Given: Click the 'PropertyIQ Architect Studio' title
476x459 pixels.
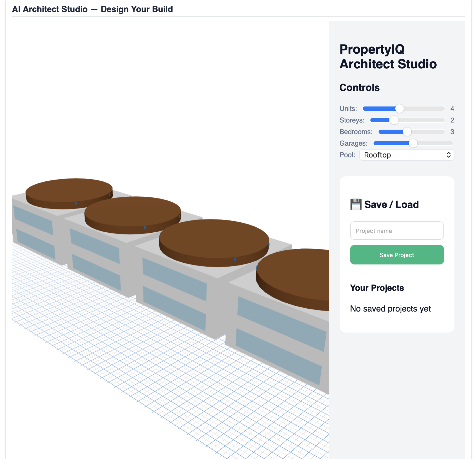Looking at the screenshot, I should (388, 57).
